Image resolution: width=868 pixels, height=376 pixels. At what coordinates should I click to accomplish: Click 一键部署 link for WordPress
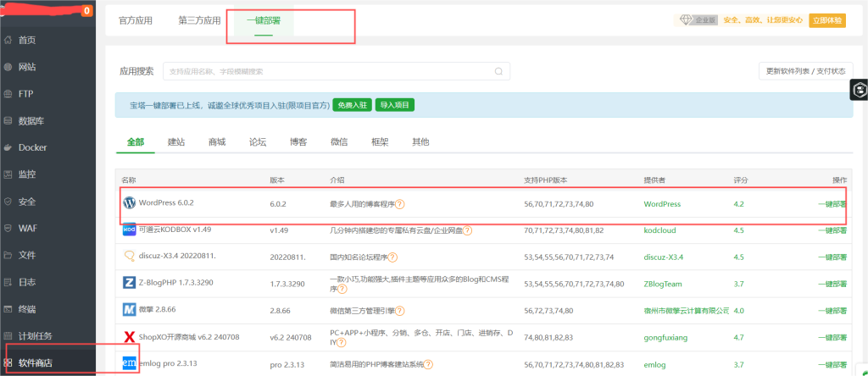831,204
